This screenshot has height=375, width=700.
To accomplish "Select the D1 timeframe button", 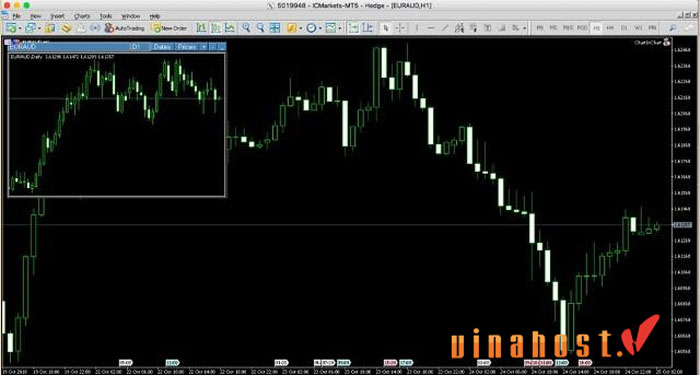I will click(624, 28).
